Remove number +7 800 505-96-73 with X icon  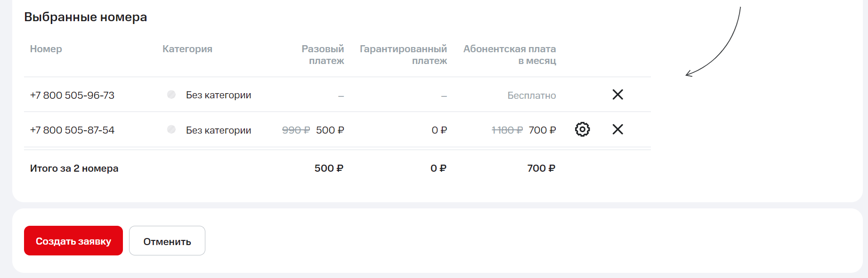click(617, 95)
